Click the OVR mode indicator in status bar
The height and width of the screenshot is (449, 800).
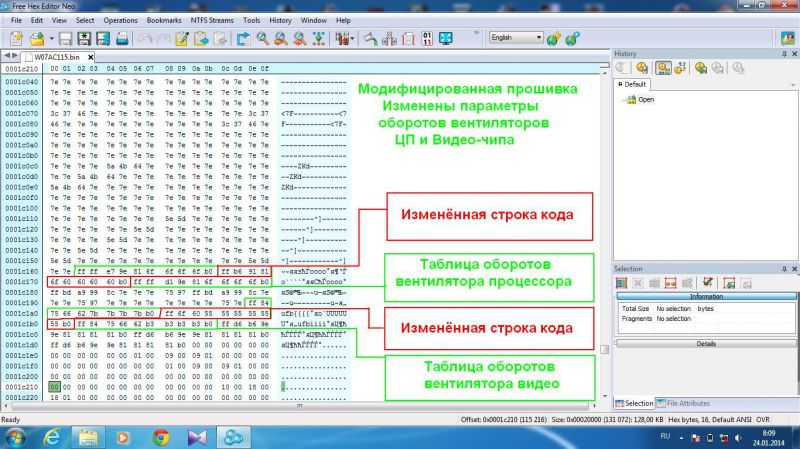pyautogui.click(x=763, y=419)
